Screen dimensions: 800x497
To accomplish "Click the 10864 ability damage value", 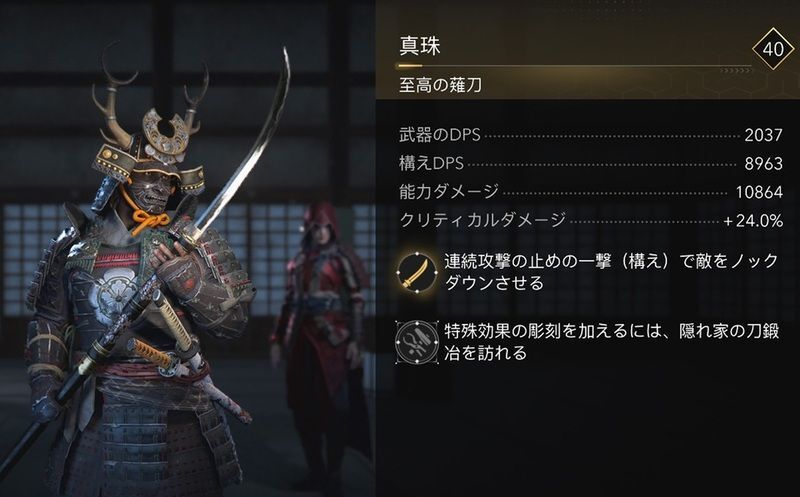I will coord(759,192).
